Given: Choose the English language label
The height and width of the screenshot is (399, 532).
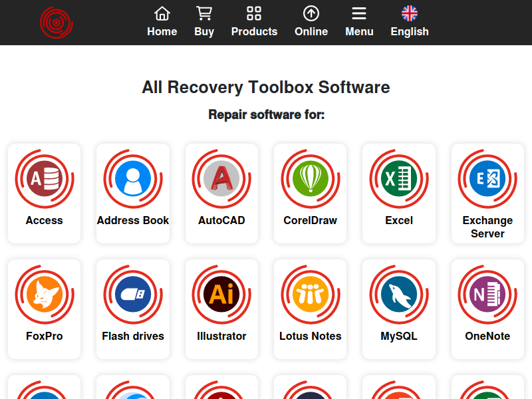Looking at the screenshot, I should tap(410, 31).
